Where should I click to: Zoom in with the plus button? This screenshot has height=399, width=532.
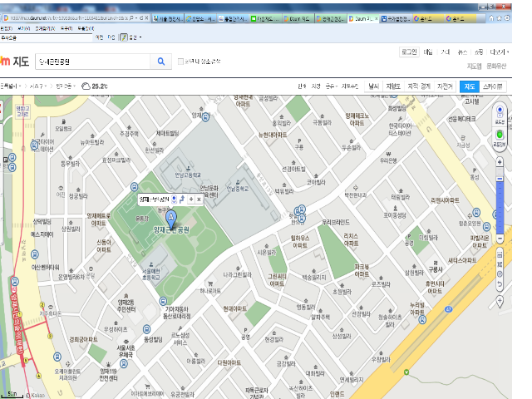[x=500, y=162]
